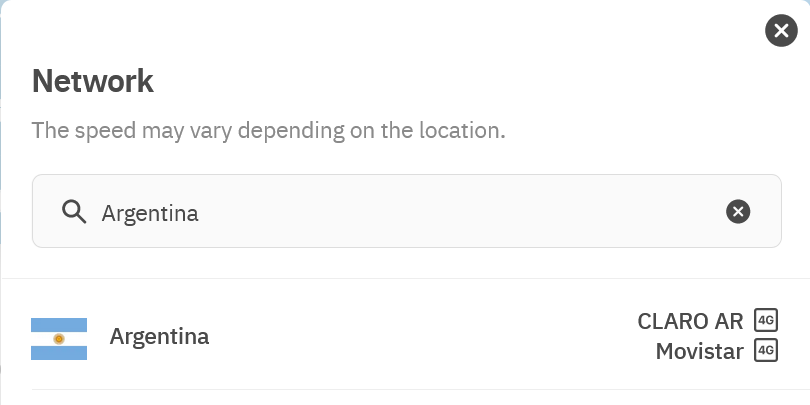Click the magnifying glass search icon
This screenshot has height=405, width=810.
point(73,212)
